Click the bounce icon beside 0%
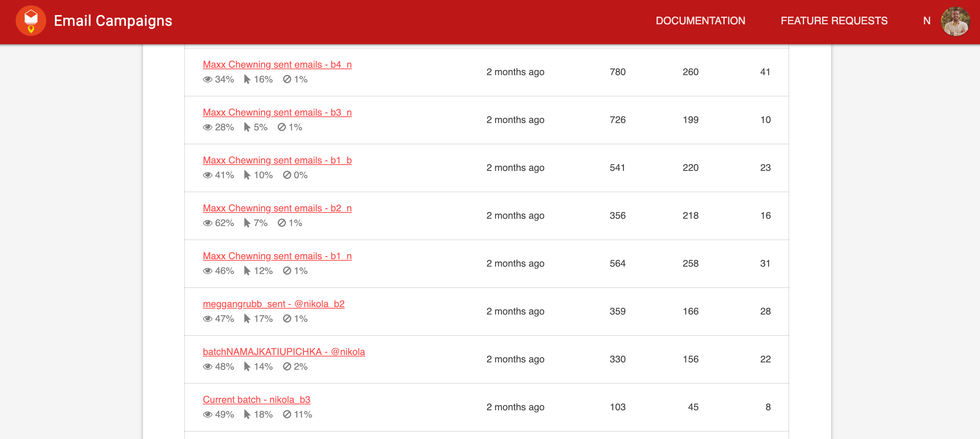 pyautogui.click(x=287, y=175)
